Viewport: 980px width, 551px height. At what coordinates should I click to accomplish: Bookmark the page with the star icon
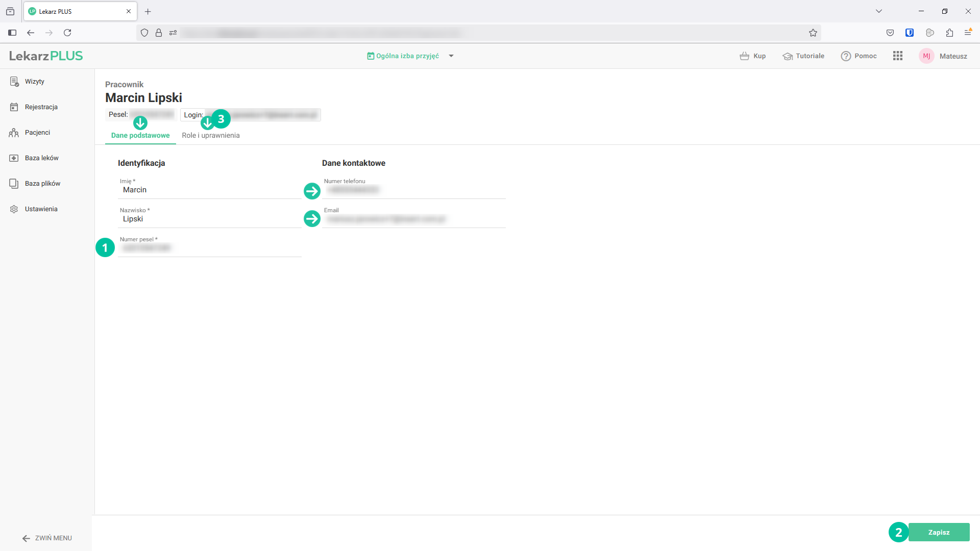[x=813, y=33]
